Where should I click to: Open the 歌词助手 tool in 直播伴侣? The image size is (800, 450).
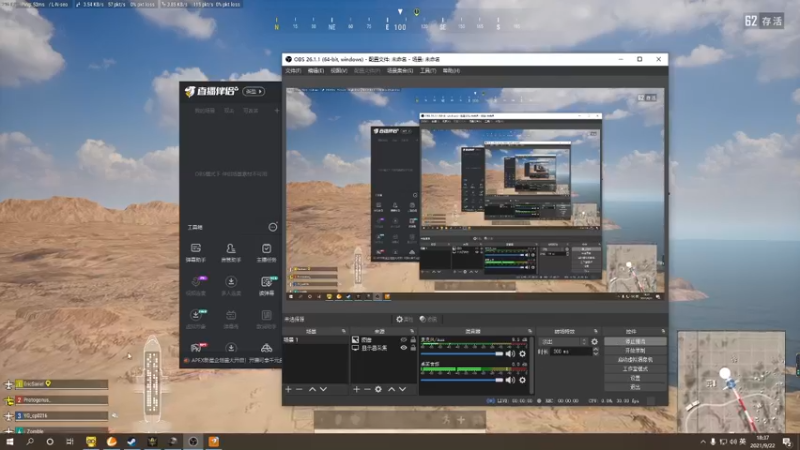pyautogui.click(x=266, y=319)
